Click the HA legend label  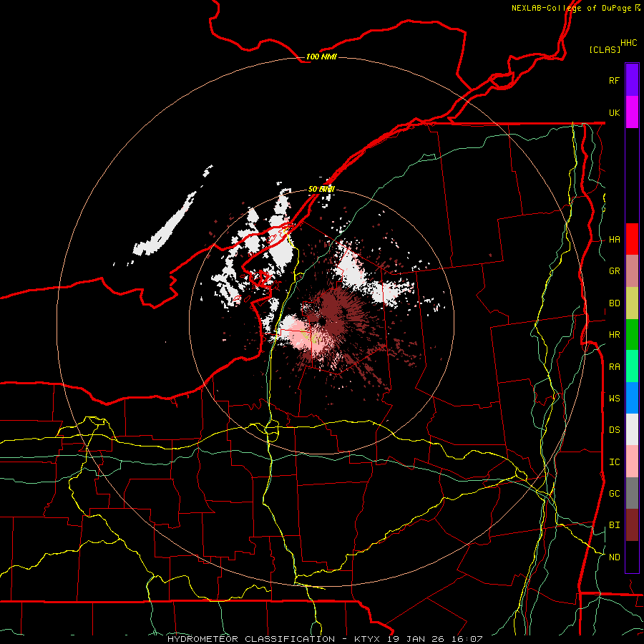[614, 240]
